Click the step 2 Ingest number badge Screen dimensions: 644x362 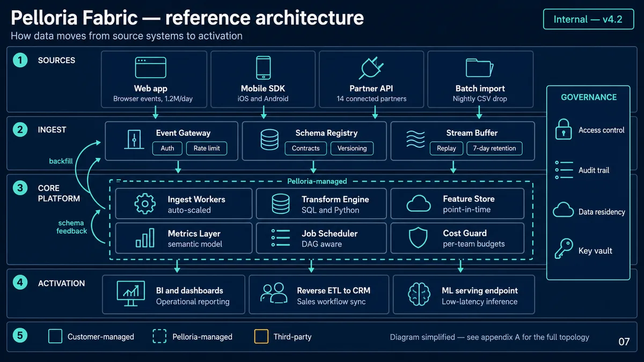click(20, 129)
